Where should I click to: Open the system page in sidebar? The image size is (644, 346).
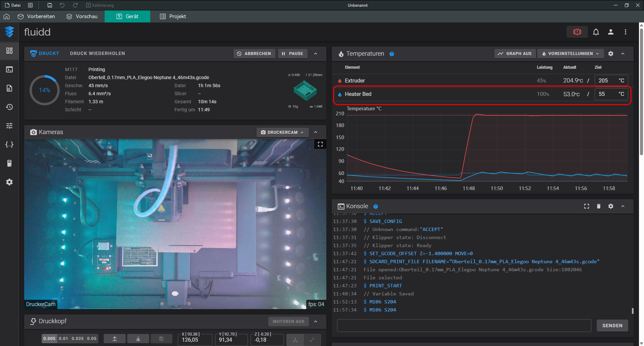(9, 163)
